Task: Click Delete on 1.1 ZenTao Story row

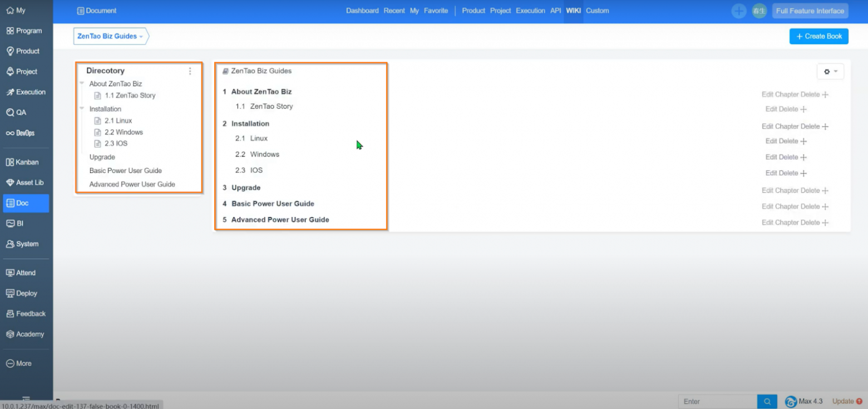Action: 790,109
